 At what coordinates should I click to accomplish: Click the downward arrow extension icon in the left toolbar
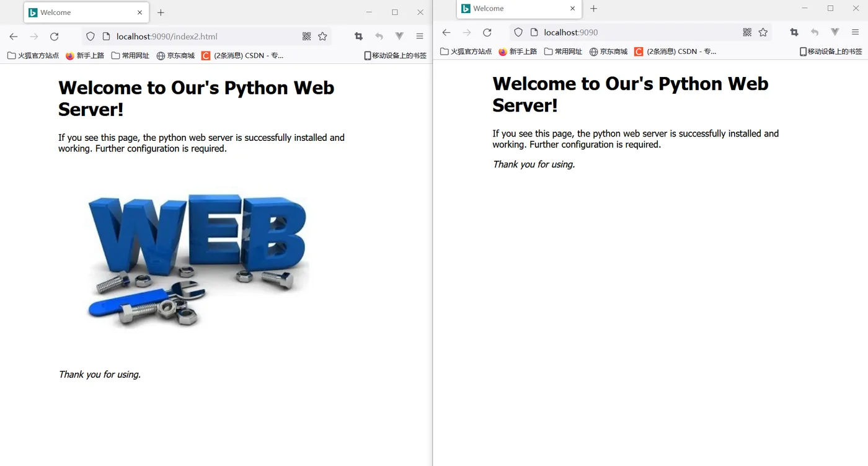point(399,37)
